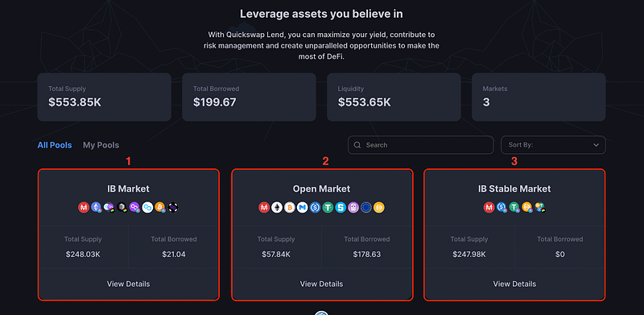Viewport: 644px width, 315px height.
Task: Switch to the My Pools tab
Action: pos(101,145)
